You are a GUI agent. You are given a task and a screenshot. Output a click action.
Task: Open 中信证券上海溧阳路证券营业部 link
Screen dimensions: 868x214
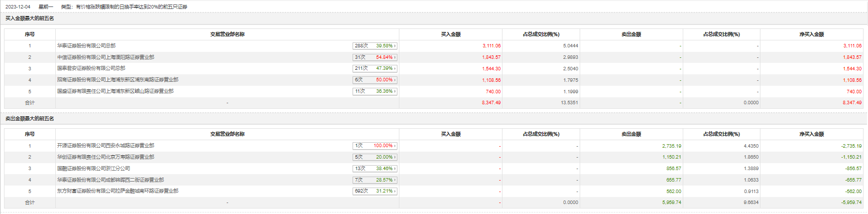tap(106, 57)
